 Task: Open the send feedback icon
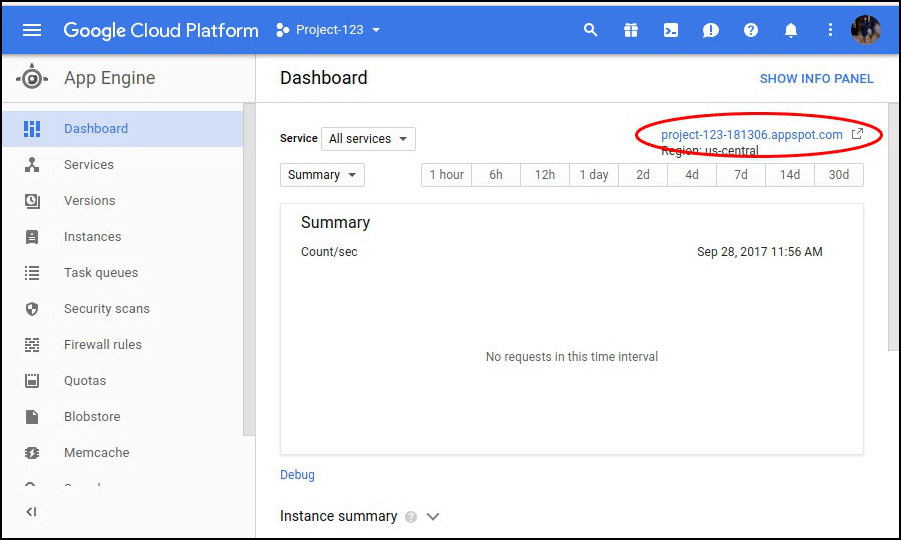[710, 30]
